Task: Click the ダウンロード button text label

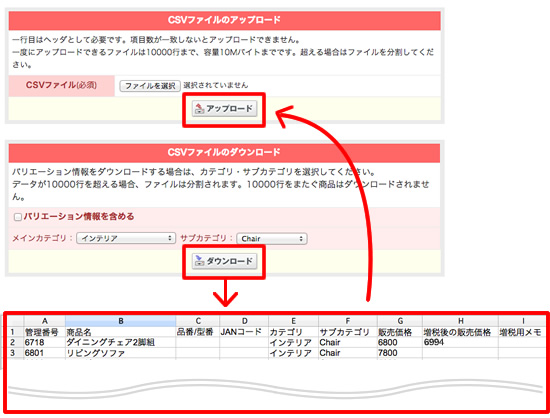Action: [x=229, y=261]
